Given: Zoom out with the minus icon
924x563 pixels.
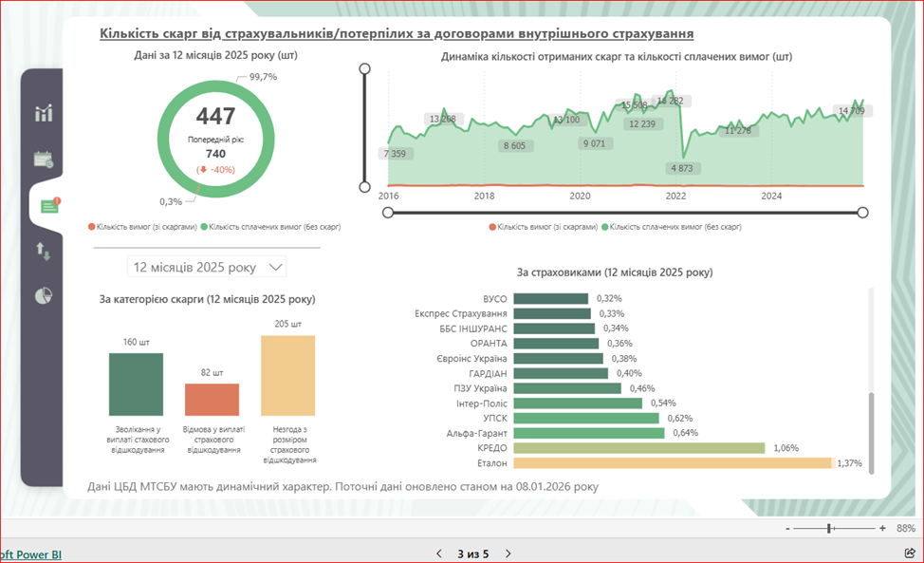Looking at the screenshot, I should 787,528.
